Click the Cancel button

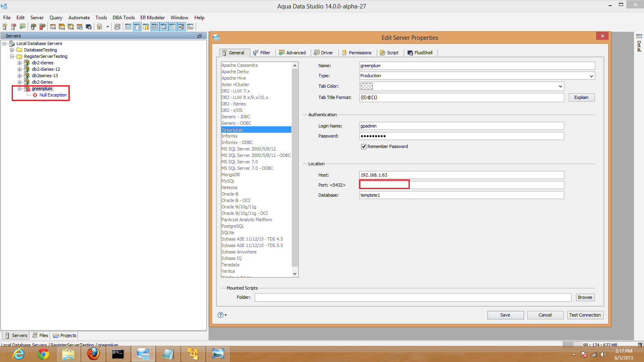545,315
